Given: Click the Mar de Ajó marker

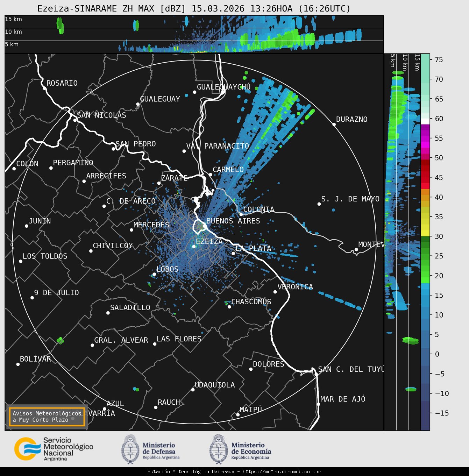Looking at the screenshot, I should point(318,404).
